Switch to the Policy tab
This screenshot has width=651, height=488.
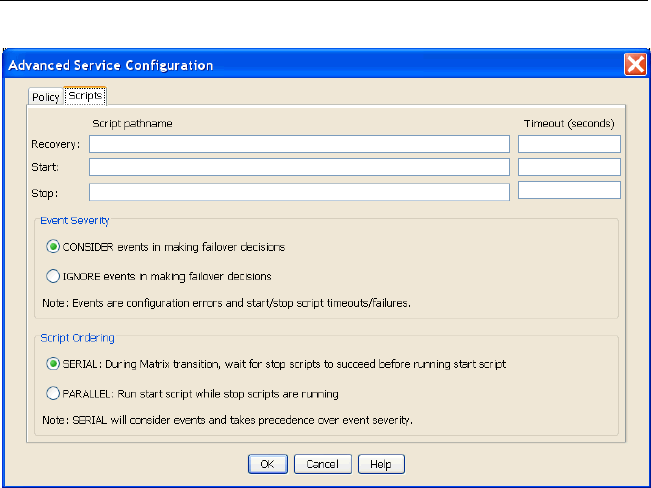click(x=46, y=97)
